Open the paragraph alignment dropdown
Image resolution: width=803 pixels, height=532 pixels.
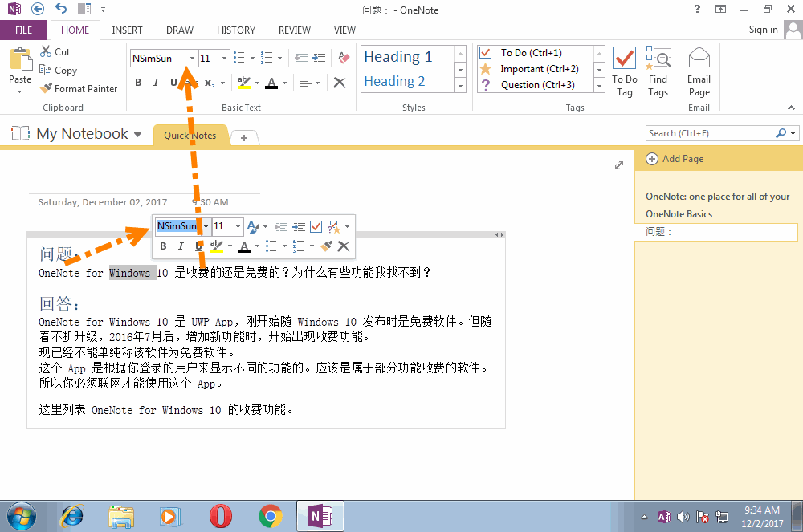coord(309,83)
